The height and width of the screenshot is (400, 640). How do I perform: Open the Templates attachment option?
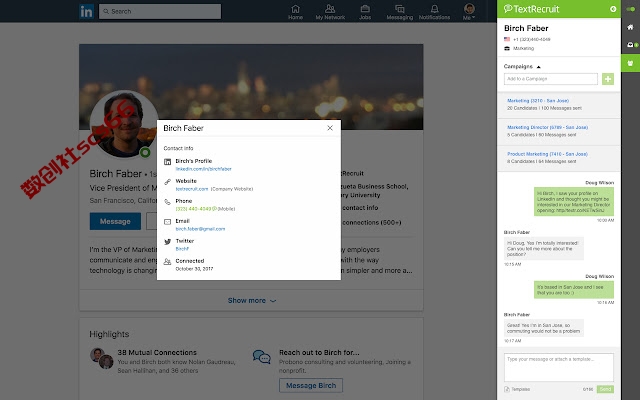tap(517, 389)
